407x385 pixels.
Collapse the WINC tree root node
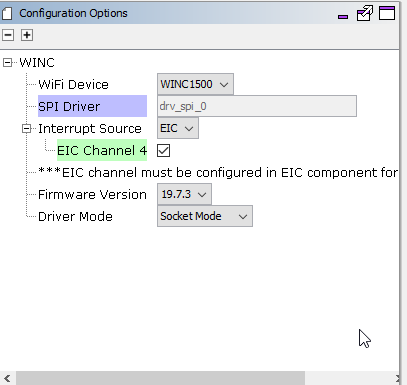click(x=7, y=62)
